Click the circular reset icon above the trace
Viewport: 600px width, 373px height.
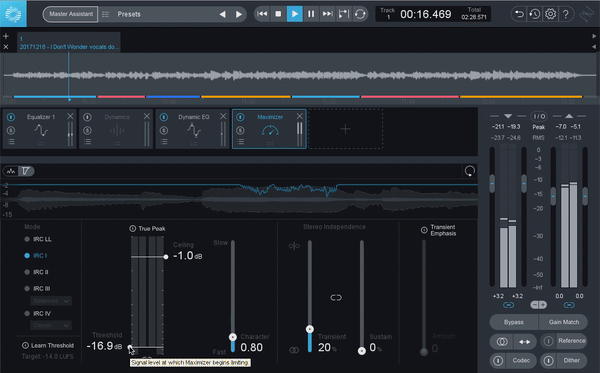point(470,171)
